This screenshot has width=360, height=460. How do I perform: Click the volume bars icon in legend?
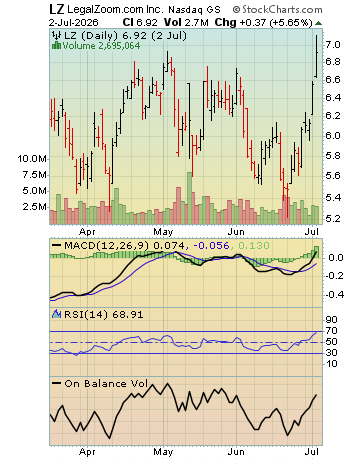pos(56,45)
